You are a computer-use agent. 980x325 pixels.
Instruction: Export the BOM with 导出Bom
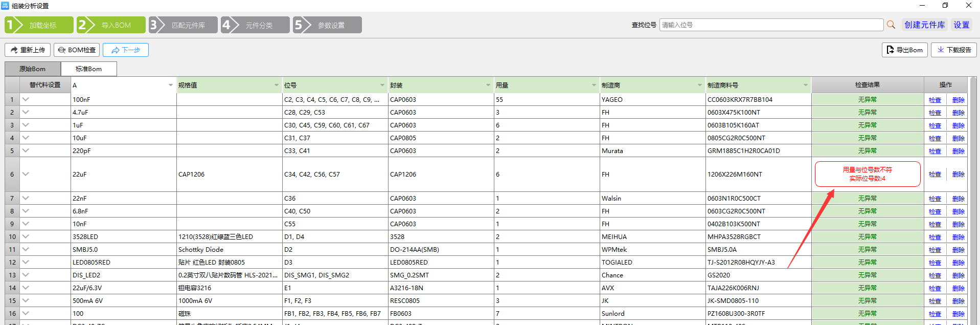click(x=904, y=50)
